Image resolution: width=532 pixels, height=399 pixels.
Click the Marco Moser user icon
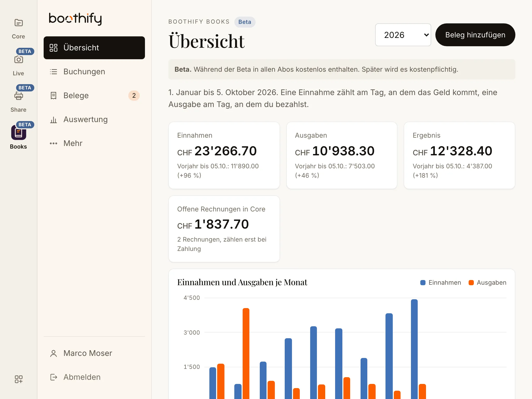54,353
